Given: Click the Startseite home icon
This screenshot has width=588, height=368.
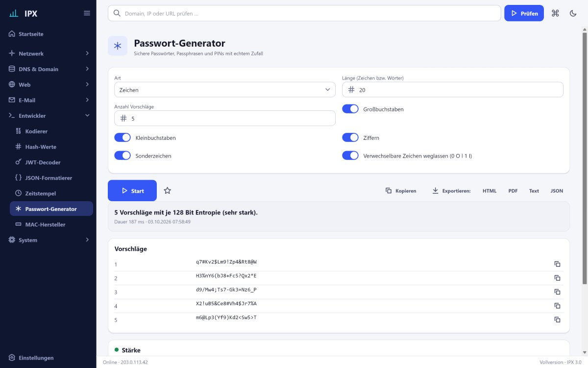Looking at the screenshot, I should point(12,34).
